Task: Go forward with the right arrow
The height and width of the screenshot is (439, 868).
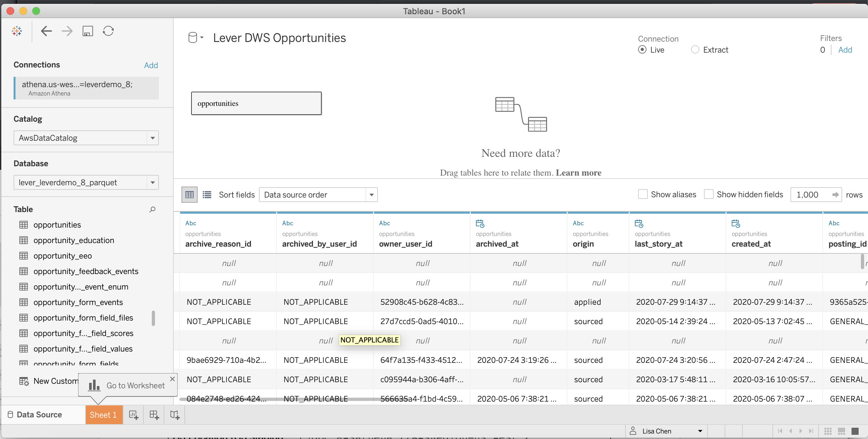Action: click(67, 31)
